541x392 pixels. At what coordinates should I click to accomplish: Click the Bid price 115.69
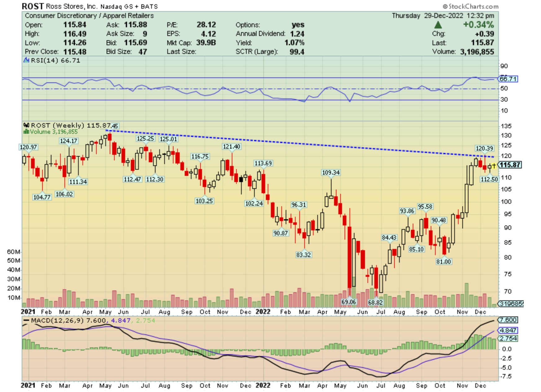[x=135, y=43]
